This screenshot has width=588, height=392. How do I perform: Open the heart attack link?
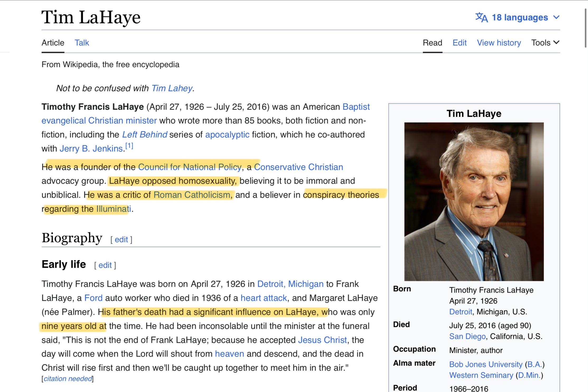264,298
